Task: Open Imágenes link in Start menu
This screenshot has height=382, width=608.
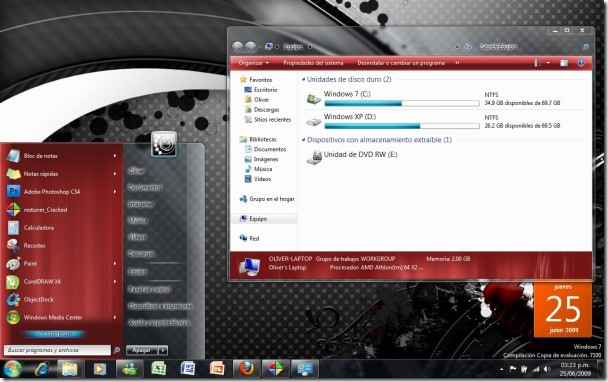Action: [x=141, y=204]
